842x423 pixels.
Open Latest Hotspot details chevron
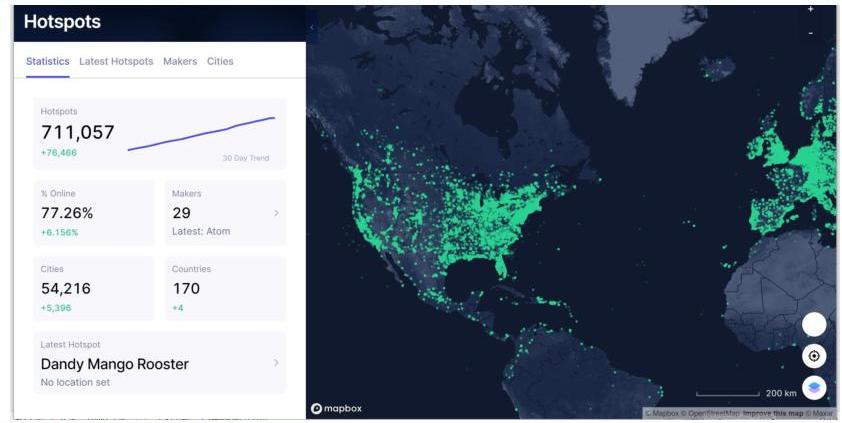276,363
